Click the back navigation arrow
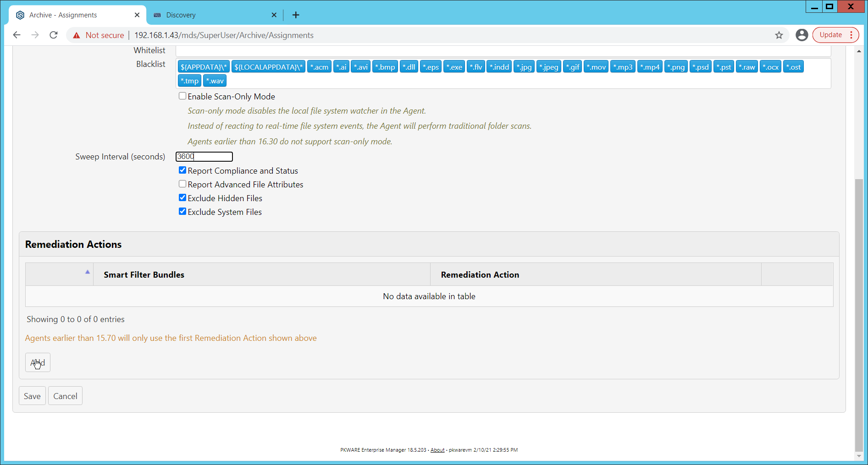This screenshot has height=465, width=868. click(17, 35)
